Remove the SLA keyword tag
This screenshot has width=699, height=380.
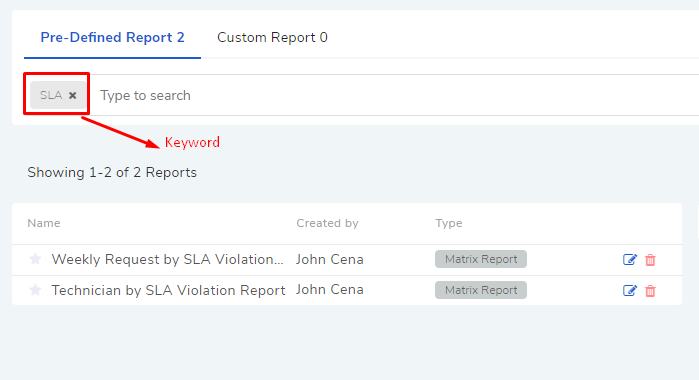[73, 95]
